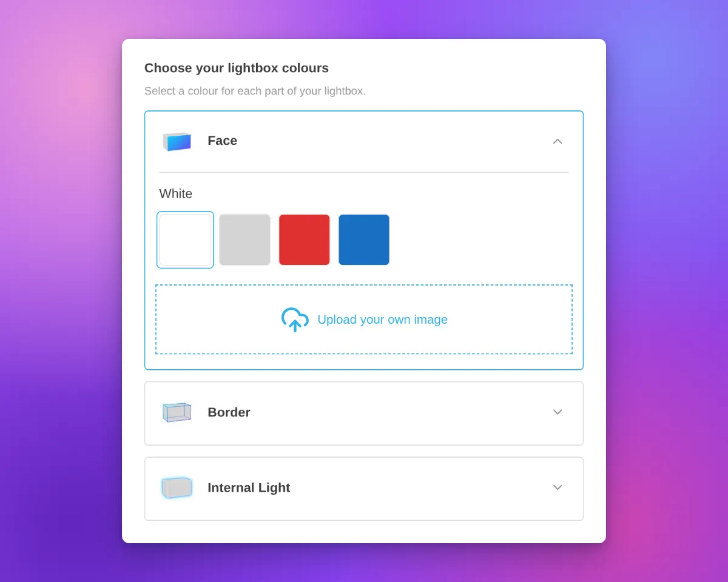
Task: Click the Upload your own image link
Action: click(x=382, y=319)
